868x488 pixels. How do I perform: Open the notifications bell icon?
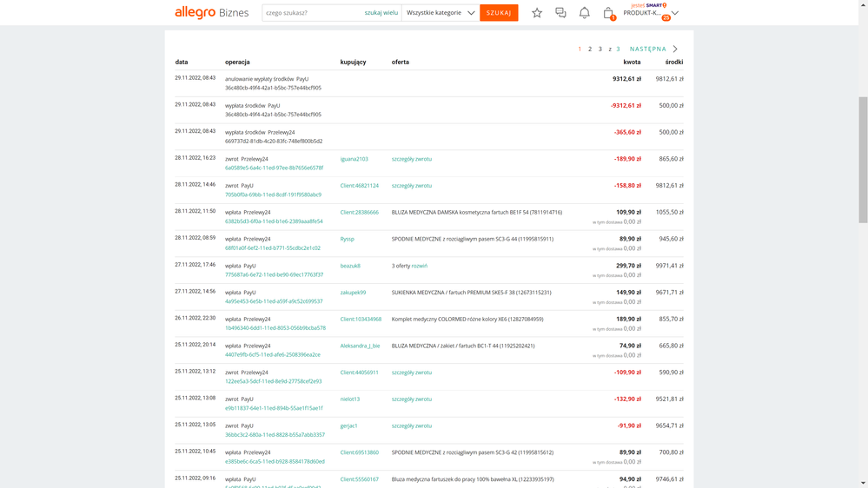(x=584, y=13)
